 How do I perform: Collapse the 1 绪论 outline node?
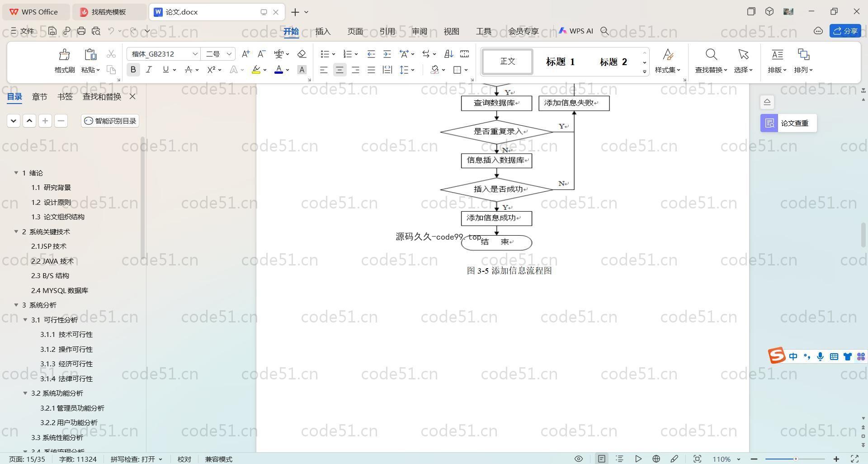pos(16,173)
